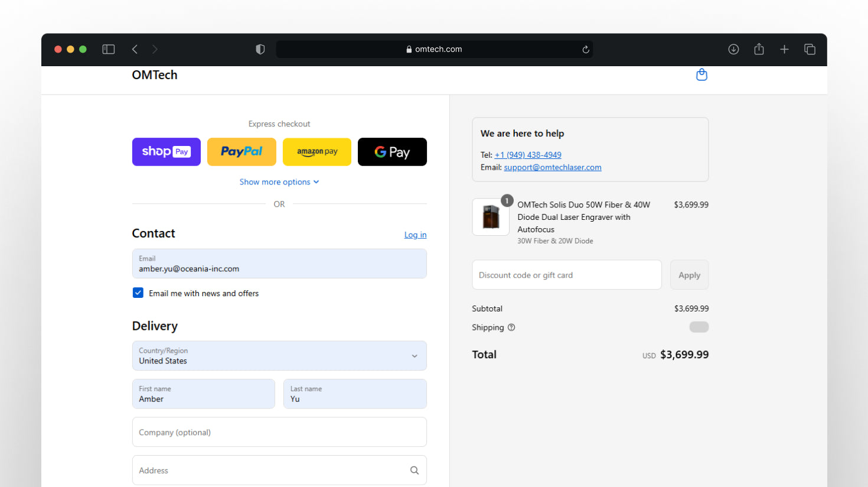
Task: Click the address search magnifier icon
Action: tap(415, 470)
